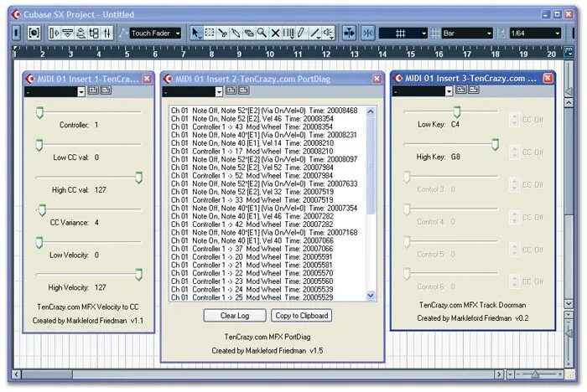Toggle Snap on/off button
This screenshot has width=587, height=392.
point(368,34)
